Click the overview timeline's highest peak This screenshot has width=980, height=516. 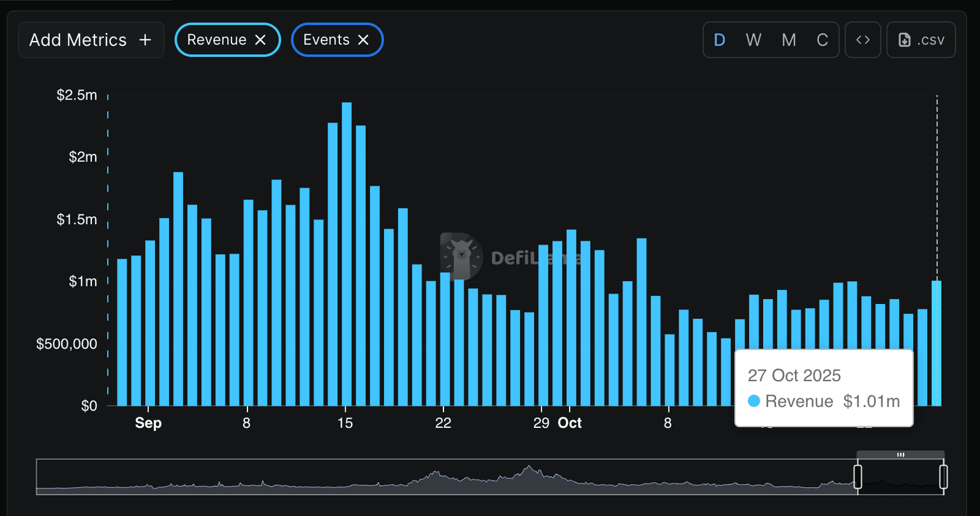tap(529, 468)
